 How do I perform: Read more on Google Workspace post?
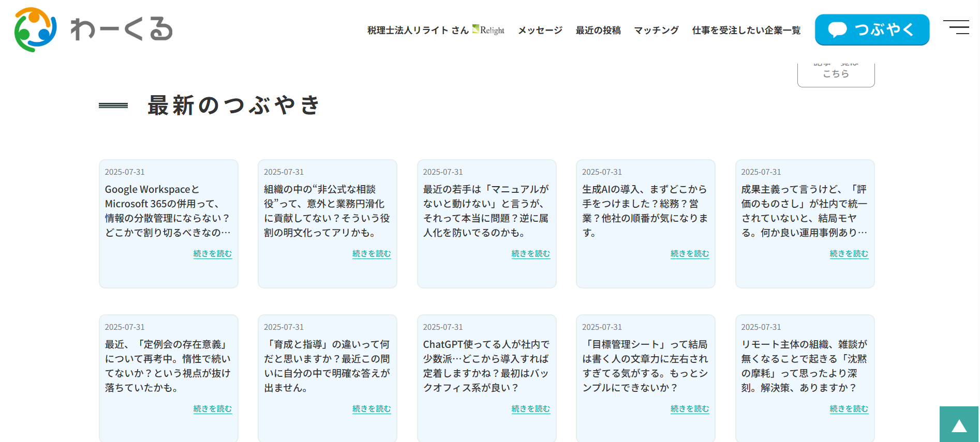(212, 253)
